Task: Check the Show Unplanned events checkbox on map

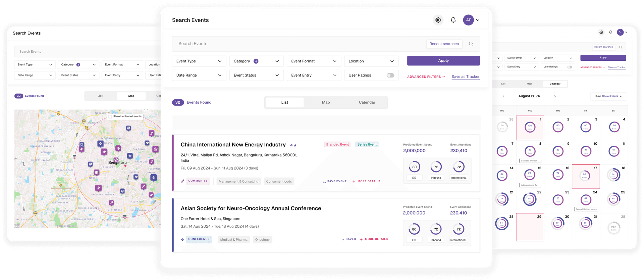Action: tap(110, 116)
